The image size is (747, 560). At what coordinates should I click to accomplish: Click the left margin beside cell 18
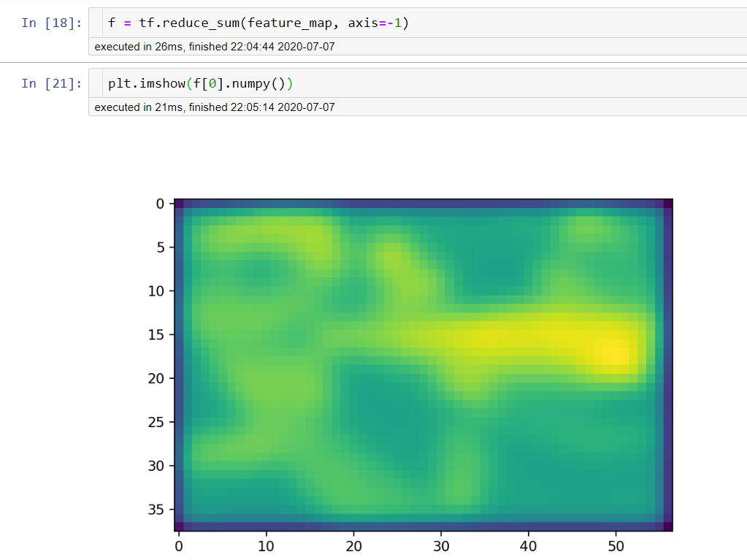(11, 23)
